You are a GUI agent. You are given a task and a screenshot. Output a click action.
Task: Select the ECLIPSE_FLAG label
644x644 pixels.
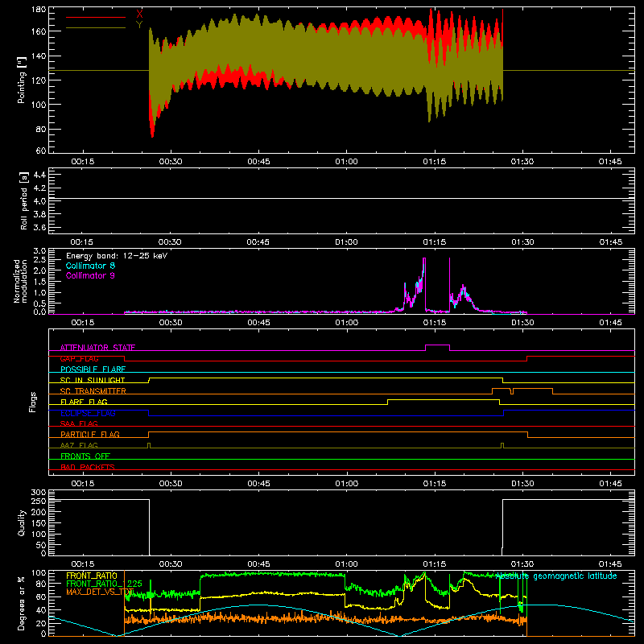(x=88, y=413)
